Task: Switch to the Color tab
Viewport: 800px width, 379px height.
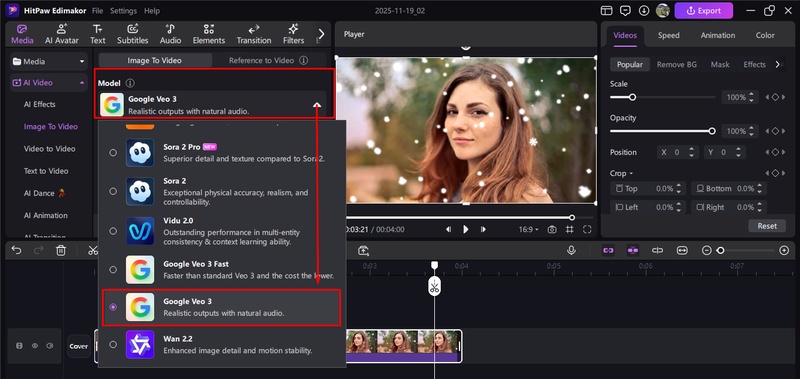Action: [765, 35]
